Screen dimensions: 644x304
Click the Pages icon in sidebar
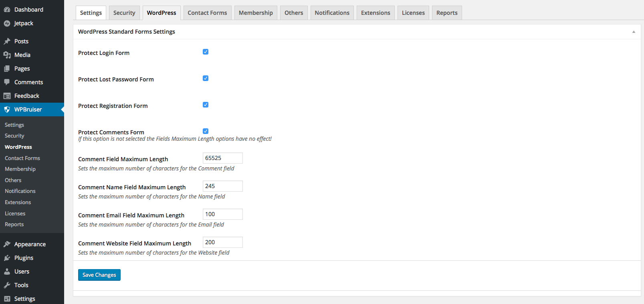(7, 69)
